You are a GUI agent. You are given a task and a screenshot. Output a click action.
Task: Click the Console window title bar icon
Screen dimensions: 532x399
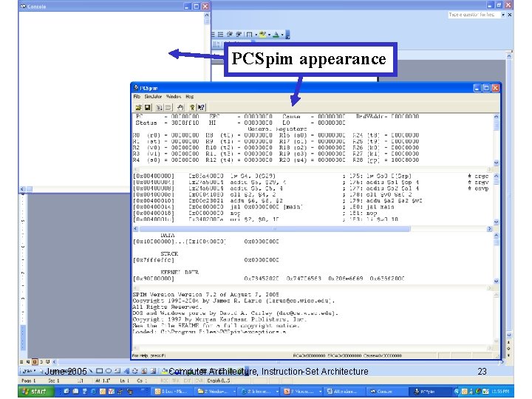[x=23, y=6]
